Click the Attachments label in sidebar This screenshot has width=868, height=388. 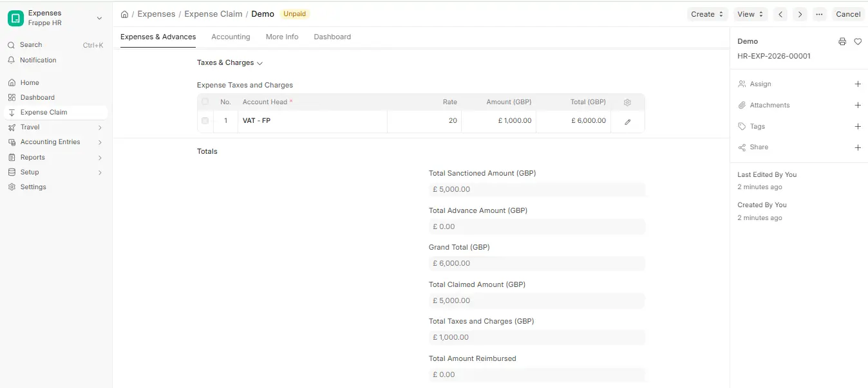coord(769,106)
